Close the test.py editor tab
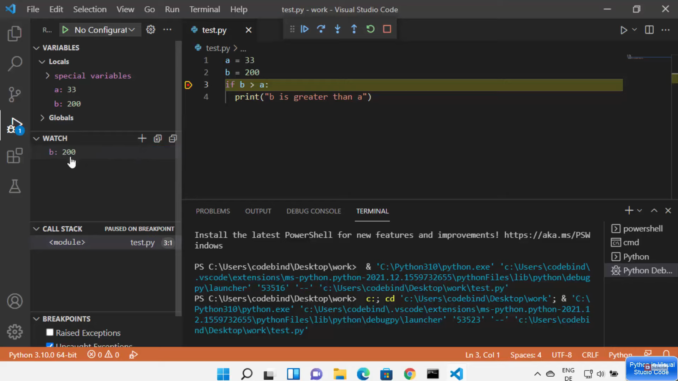This screenshot has height=381, width=678. coord(248,30)
